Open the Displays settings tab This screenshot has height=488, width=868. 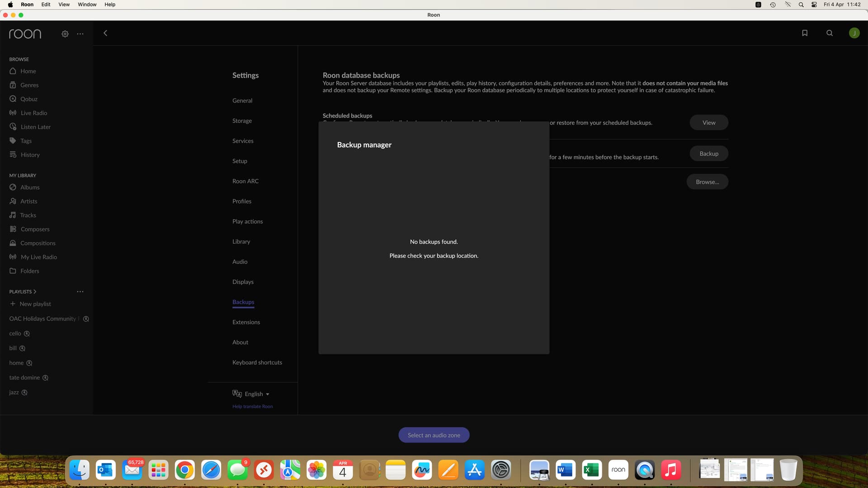point(243,282)
